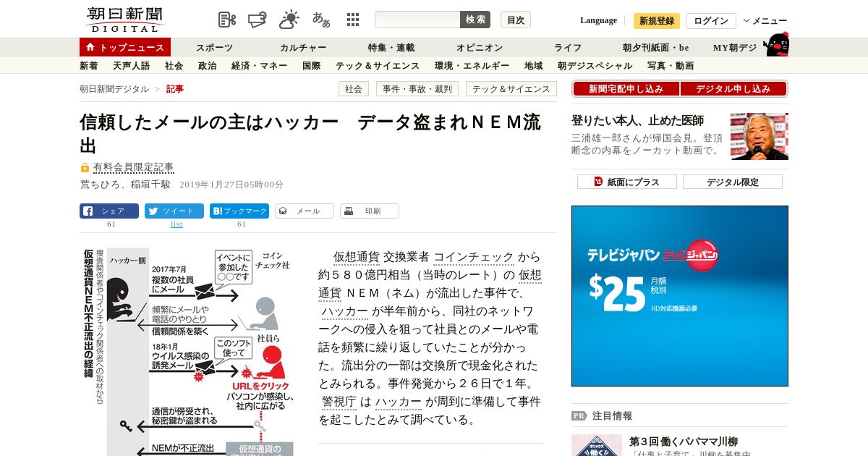This screenshot has width=868, height=456.
Task: Open テック&サイエンス submenu item in navigation
Action: point(377,66)
